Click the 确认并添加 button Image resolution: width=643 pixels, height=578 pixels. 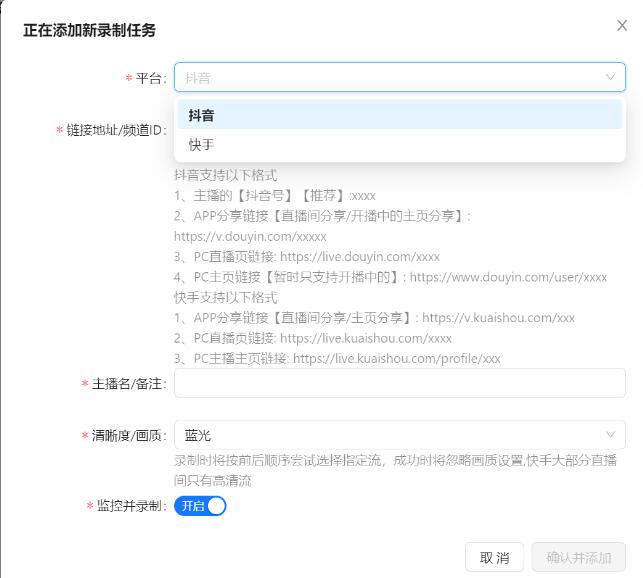pos(579,557)
